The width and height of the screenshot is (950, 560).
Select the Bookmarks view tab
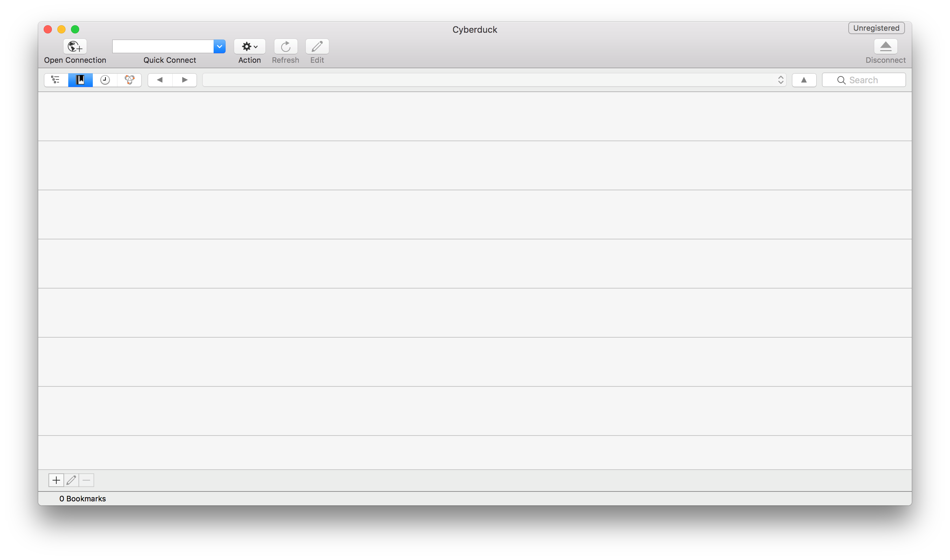(x=81, y=80)
